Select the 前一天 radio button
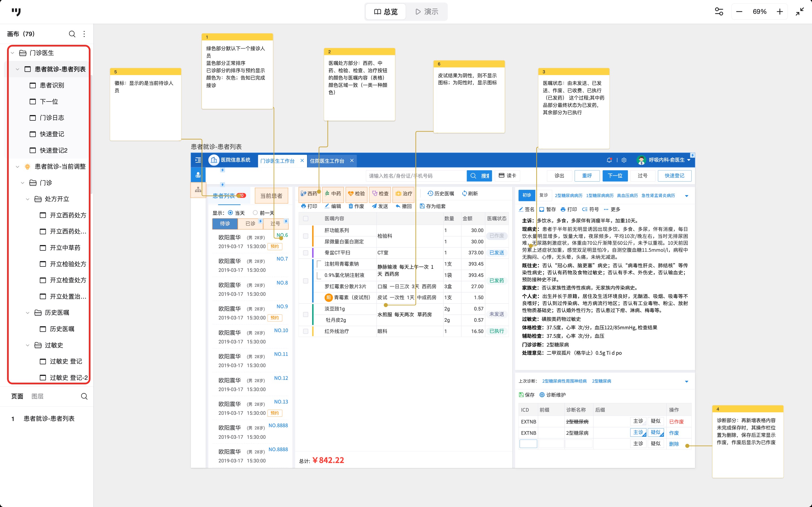Viewport: 812px width, 507px height. (255, 213)
